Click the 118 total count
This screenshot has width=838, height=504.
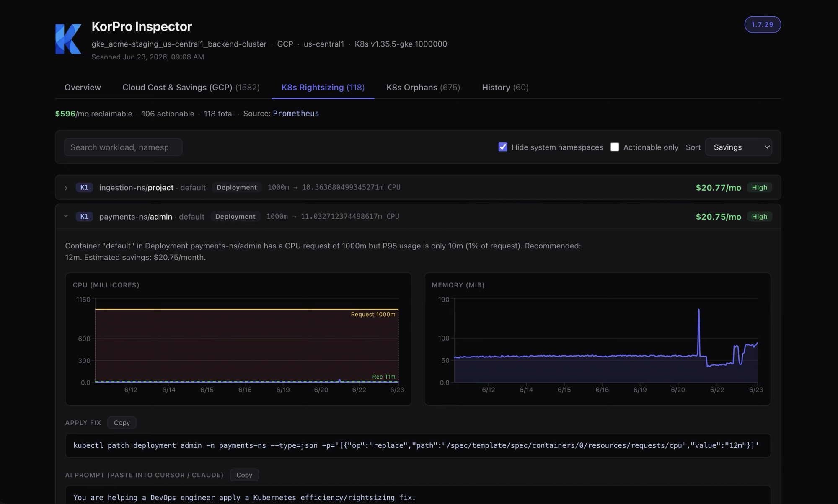[x=218, y=114]
